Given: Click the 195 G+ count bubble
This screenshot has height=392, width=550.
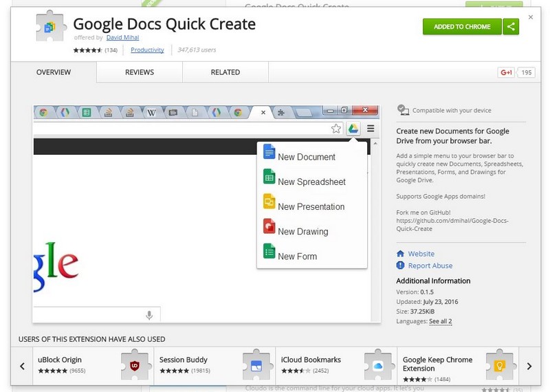Looking at the screenshot, I should click(x=526, y=72).
